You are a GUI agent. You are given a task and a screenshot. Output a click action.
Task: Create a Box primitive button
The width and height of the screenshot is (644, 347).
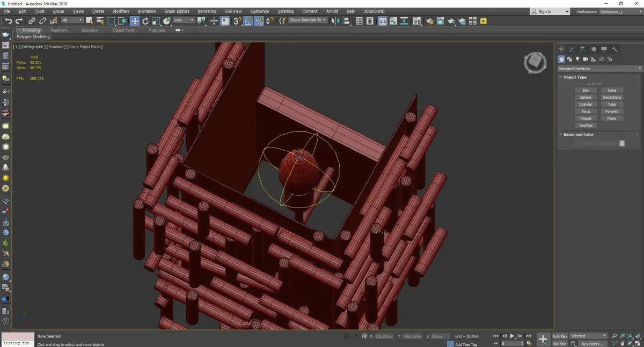586,90
